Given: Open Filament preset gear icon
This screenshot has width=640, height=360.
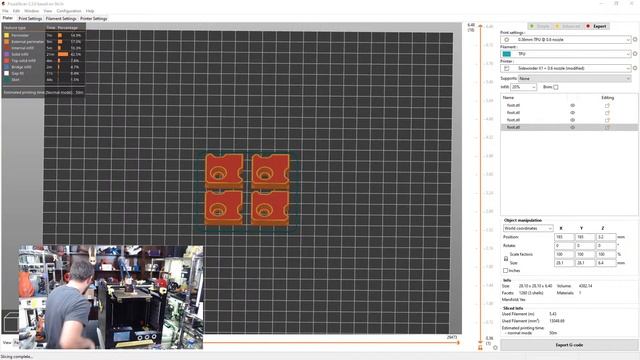Looking at the screenshot, I should coord(635,54).
